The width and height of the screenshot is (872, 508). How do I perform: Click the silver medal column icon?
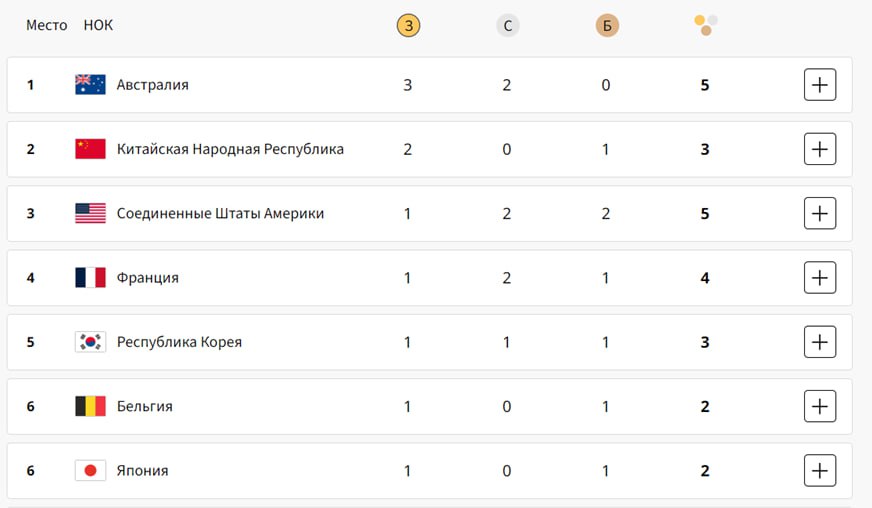click(x=507, y=26)
